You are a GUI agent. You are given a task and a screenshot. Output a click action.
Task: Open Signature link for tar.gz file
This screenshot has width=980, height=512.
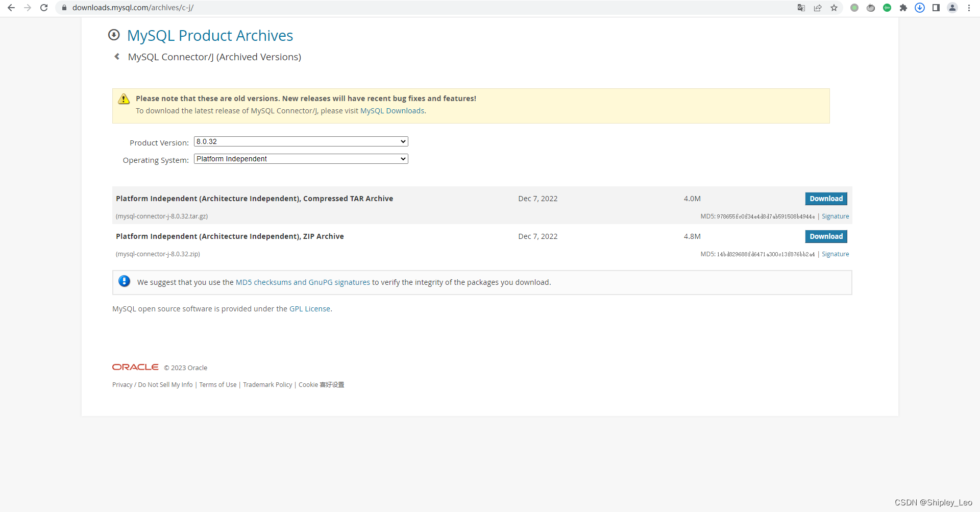tap(835, 216)
